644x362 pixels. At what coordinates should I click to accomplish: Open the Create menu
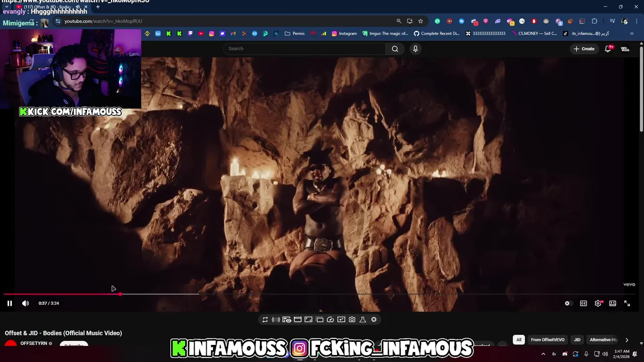coord(584,49)
